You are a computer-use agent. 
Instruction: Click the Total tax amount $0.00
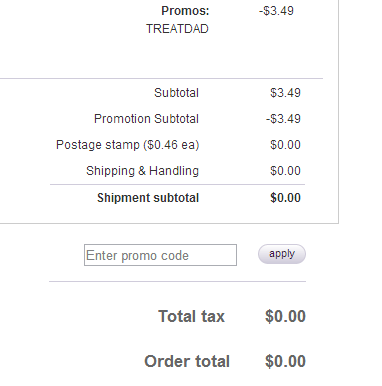click(x=285, y=316)
